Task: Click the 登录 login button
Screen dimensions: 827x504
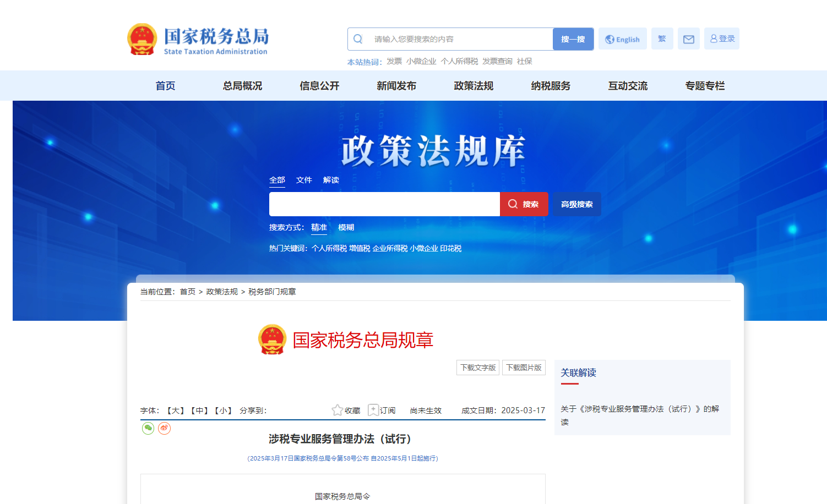Action: [x=722, y=39]
